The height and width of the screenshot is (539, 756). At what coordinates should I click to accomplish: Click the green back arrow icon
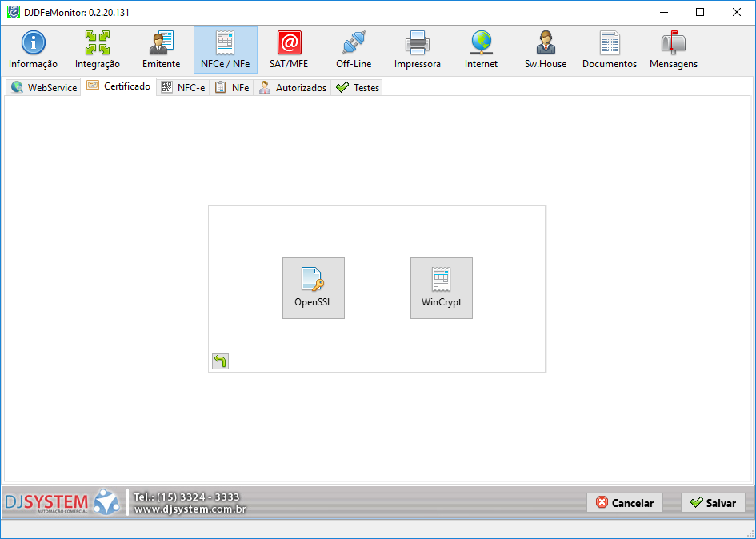pos(220,361)
